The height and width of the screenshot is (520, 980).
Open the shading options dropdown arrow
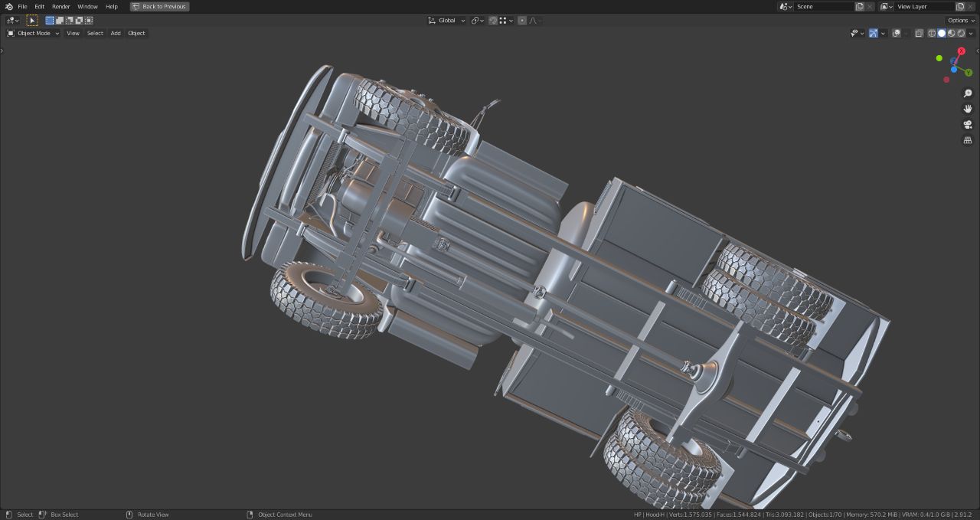click(971, 33)
